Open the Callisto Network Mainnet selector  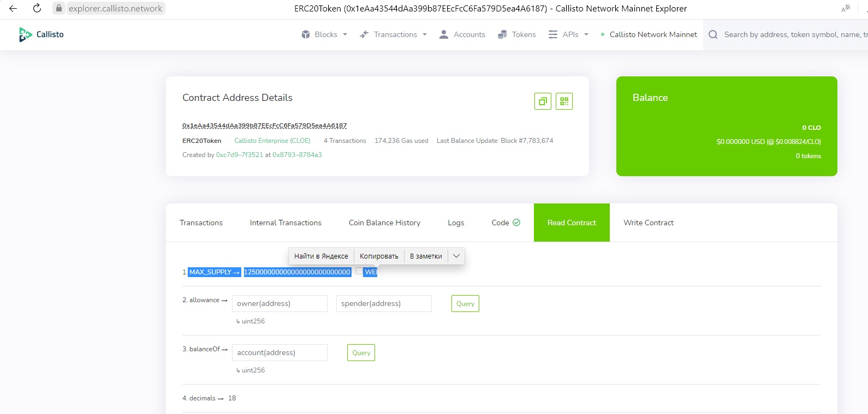(x=649, y=34)
